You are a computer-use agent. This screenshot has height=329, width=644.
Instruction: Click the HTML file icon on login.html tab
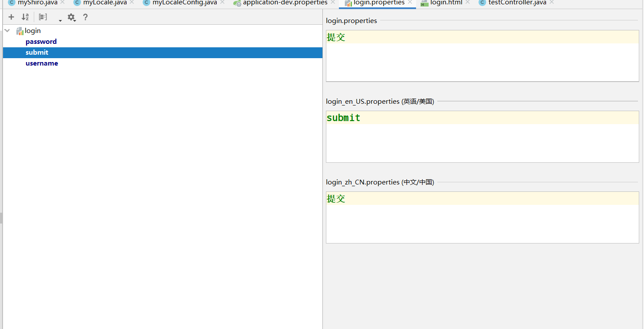(x=424, y=3)
